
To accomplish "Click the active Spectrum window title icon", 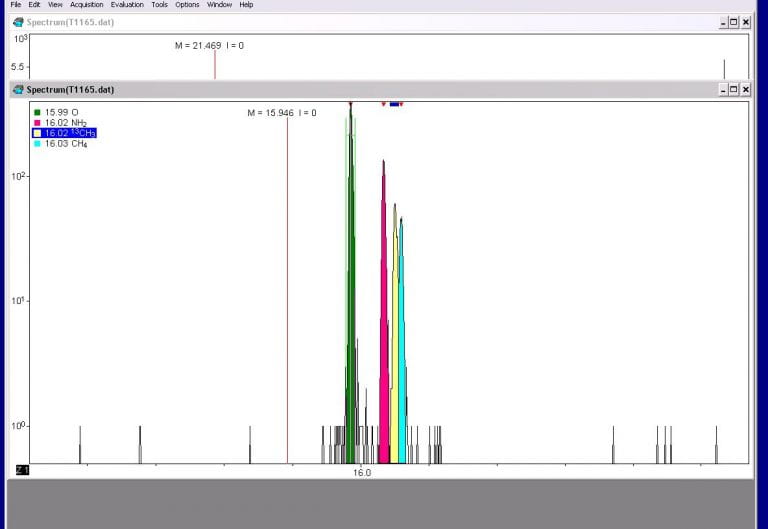I will (x=18, y=90).
